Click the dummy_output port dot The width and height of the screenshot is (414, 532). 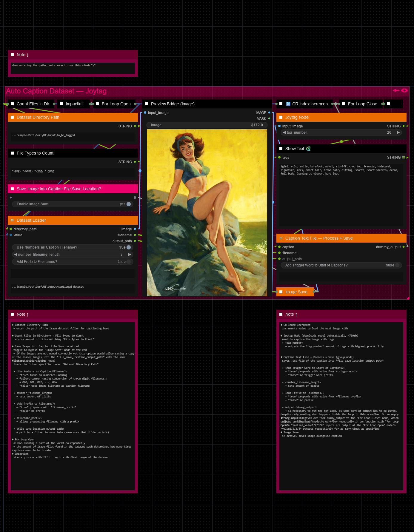pyautogui.click(x=404, y=247)
